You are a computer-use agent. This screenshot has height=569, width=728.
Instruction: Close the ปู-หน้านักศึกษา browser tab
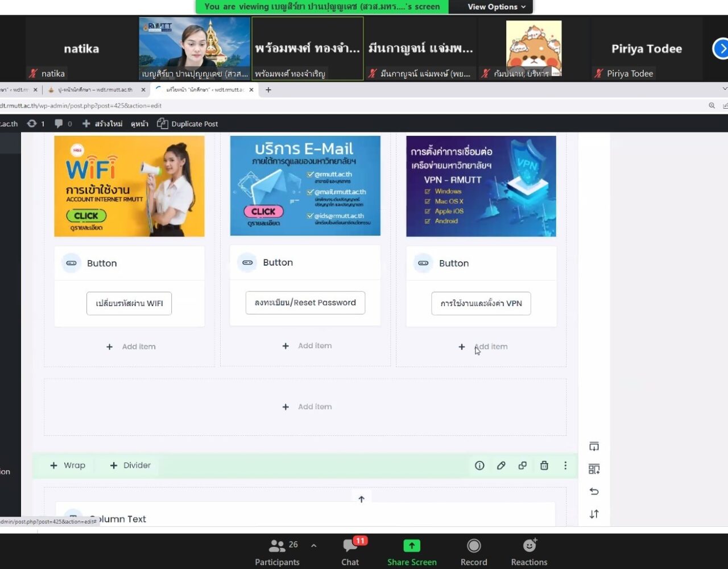click(143, 90)
